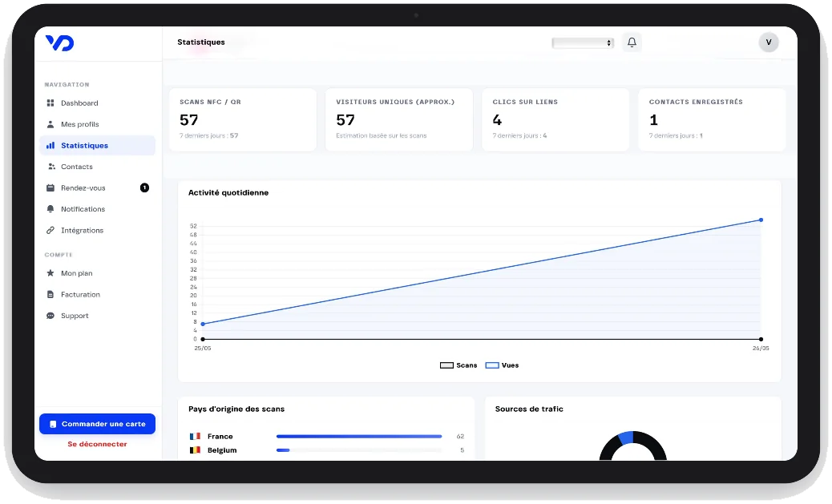This screenshot has height=504, width=832.
Task: Click the last data point on chart
Action: 761,220
